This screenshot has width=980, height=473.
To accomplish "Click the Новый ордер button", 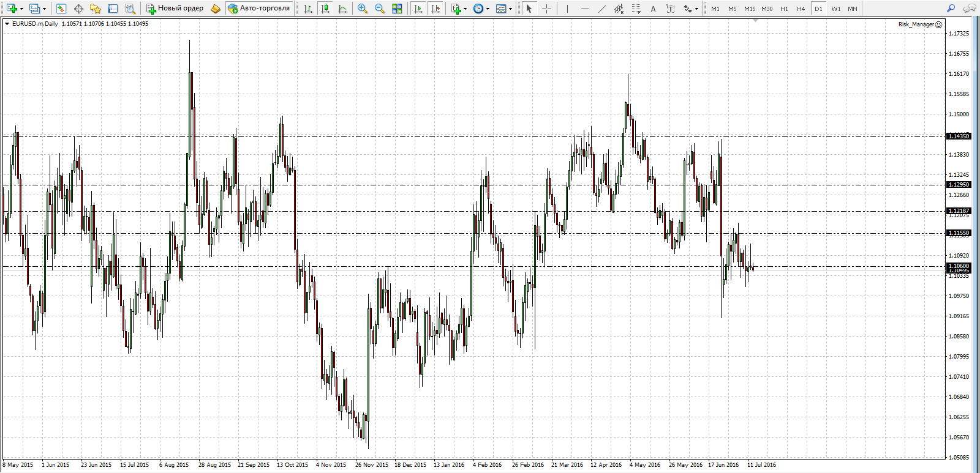I will [x=175, y=9].
